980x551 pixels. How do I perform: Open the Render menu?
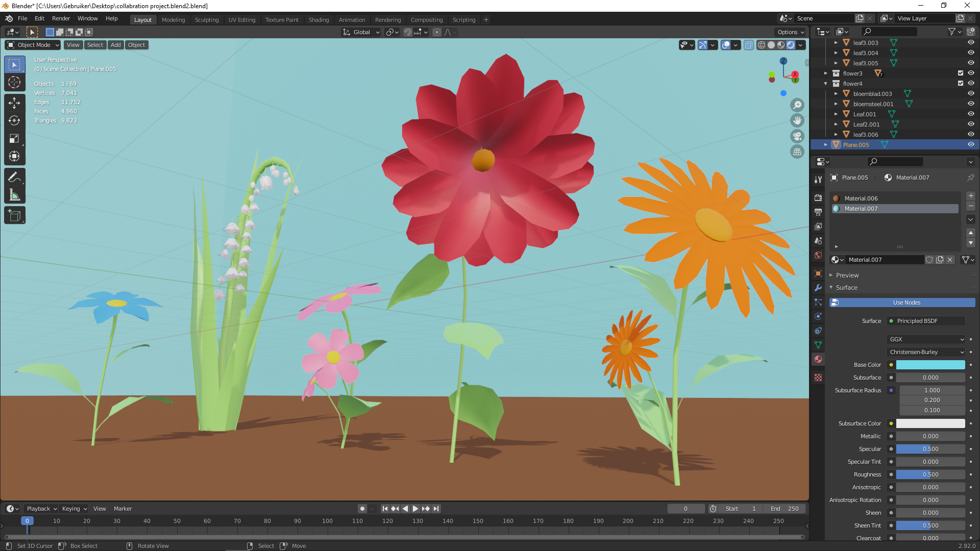point(61,18)
